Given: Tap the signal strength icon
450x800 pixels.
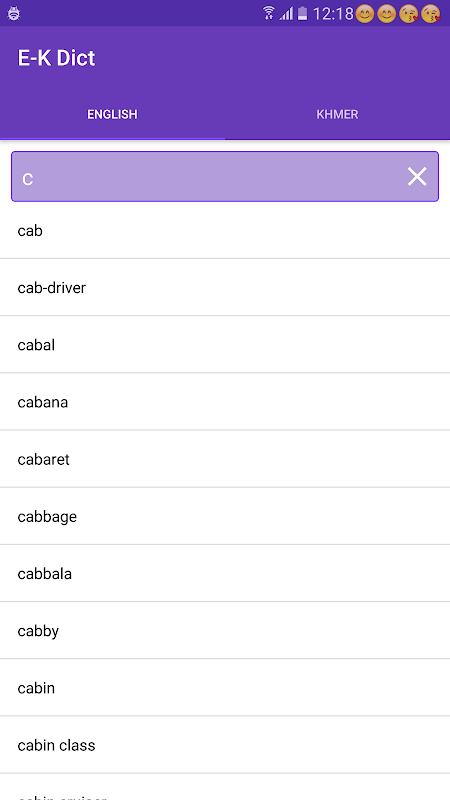Looking at the screenshot, I should pos(286,14).
